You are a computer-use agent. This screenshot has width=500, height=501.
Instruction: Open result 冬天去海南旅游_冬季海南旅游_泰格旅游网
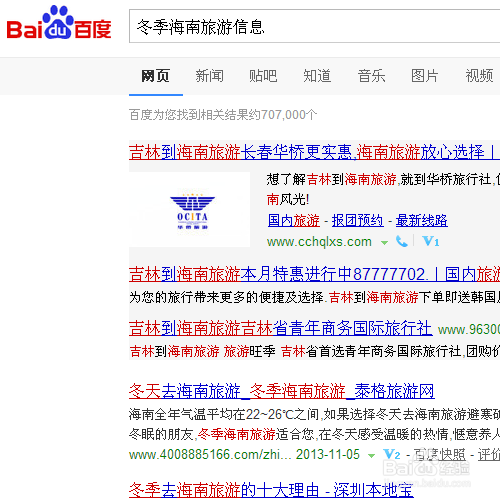pos(282,391)
